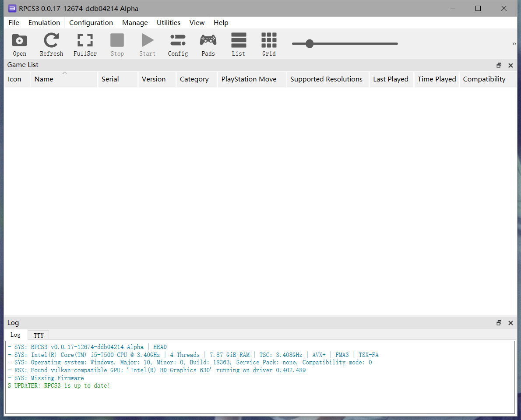
Task: Maximize the RPCS3 window
Action: (478, 8)
